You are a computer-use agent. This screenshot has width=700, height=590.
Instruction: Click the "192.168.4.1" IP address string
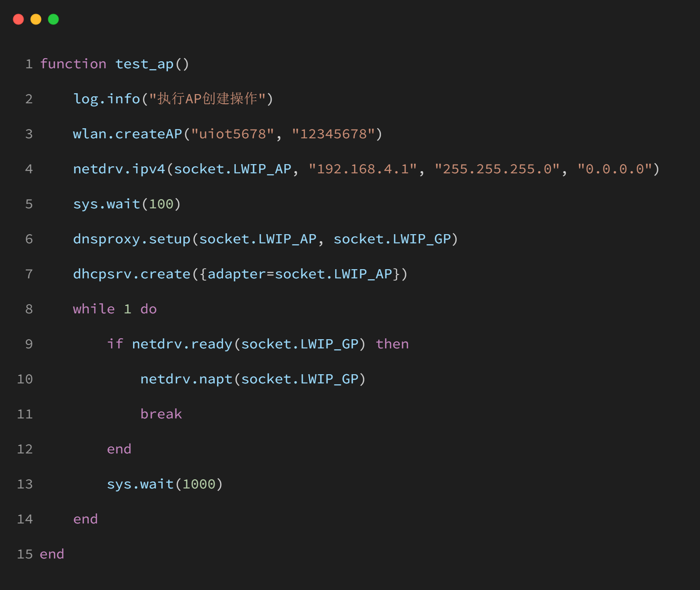click(x=363, y=169)
